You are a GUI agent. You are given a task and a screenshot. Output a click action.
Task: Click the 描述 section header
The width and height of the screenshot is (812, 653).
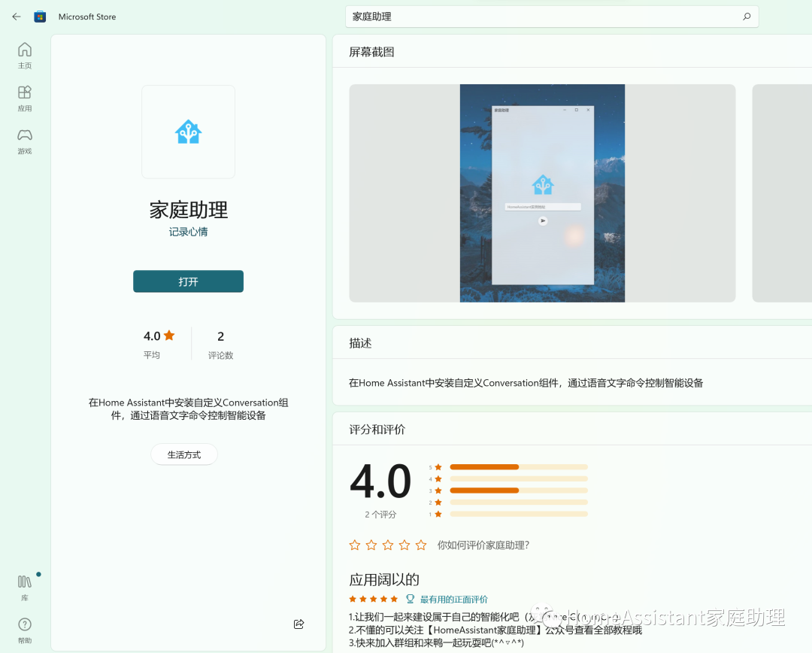point(360,343)
